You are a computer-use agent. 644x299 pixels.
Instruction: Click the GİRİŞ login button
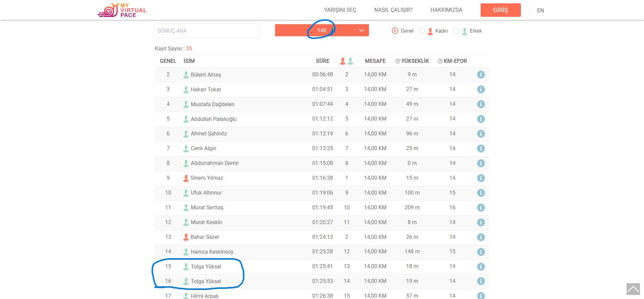point(500,10)
